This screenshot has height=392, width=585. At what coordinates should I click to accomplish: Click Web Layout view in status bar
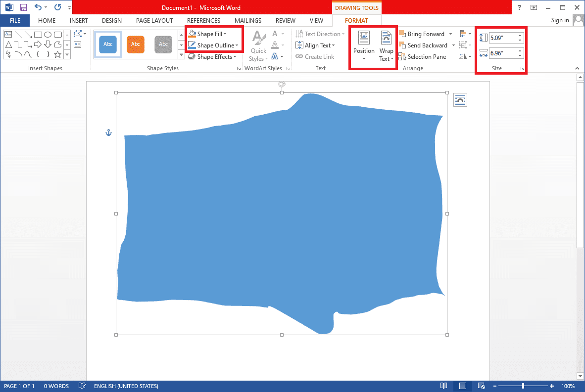[481, 386]
